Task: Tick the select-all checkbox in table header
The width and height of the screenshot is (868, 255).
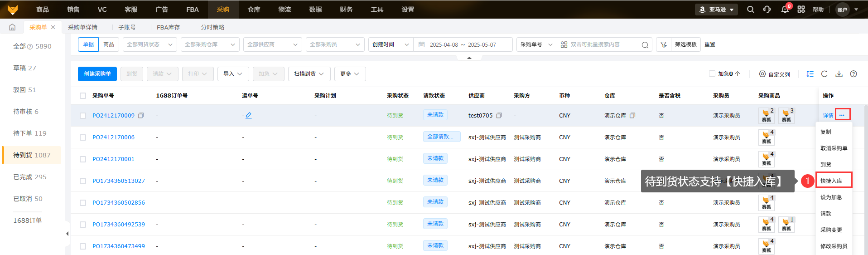Action: tap(83, 96)
